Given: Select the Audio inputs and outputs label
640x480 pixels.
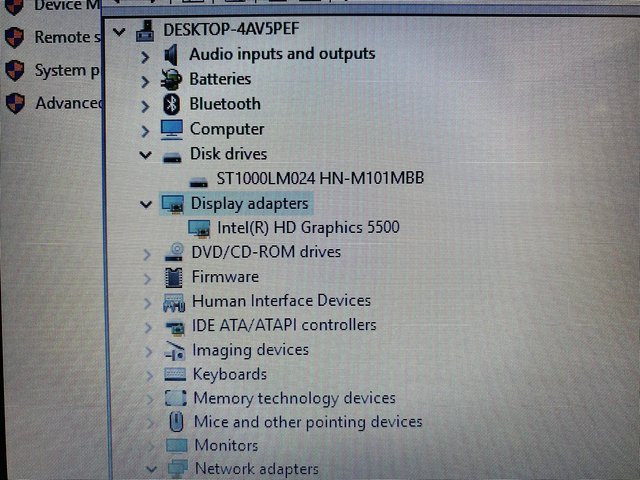Looking at the screenshot, I should tap(282, 54).
